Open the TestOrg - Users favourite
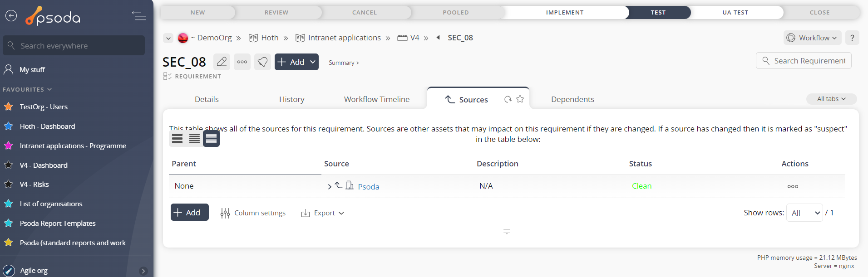 (44, 107)
